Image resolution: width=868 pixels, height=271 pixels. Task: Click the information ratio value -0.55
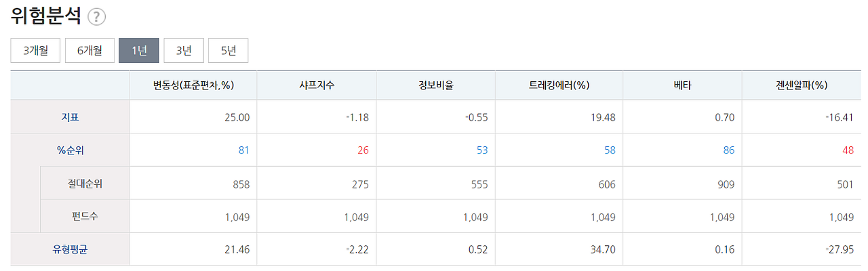click(475, 117)
